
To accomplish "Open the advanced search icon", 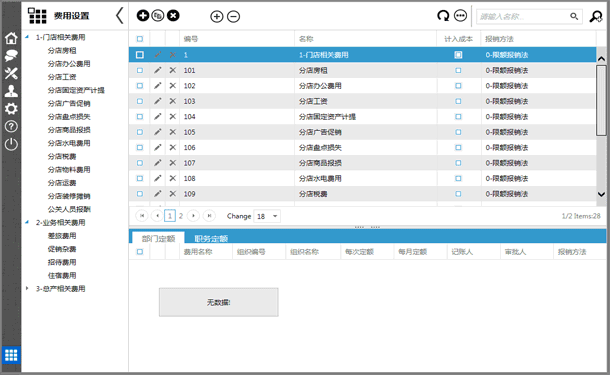I will click(x=596, y=16).
